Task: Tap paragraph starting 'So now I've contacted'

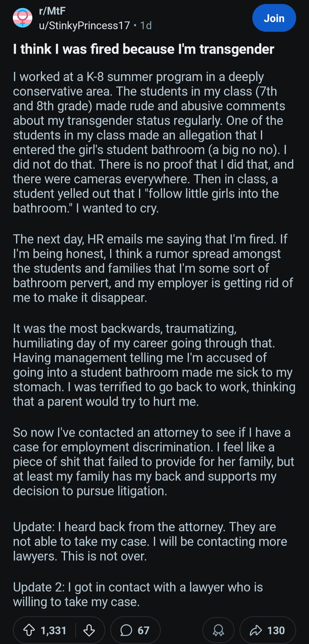Action: (x=154, y=462)
